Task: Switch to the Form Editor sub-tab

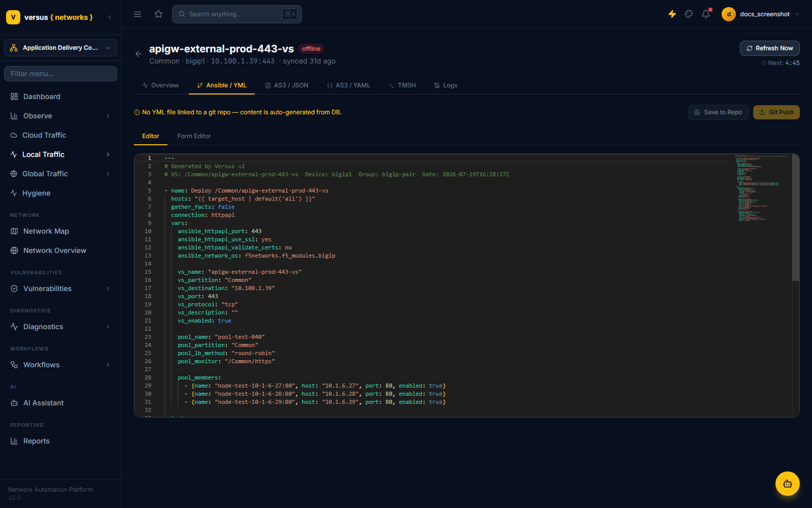Action: tap(194, 136)
